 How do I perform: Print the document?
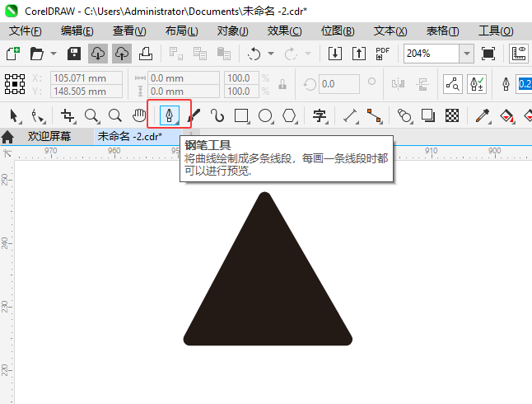146,54
